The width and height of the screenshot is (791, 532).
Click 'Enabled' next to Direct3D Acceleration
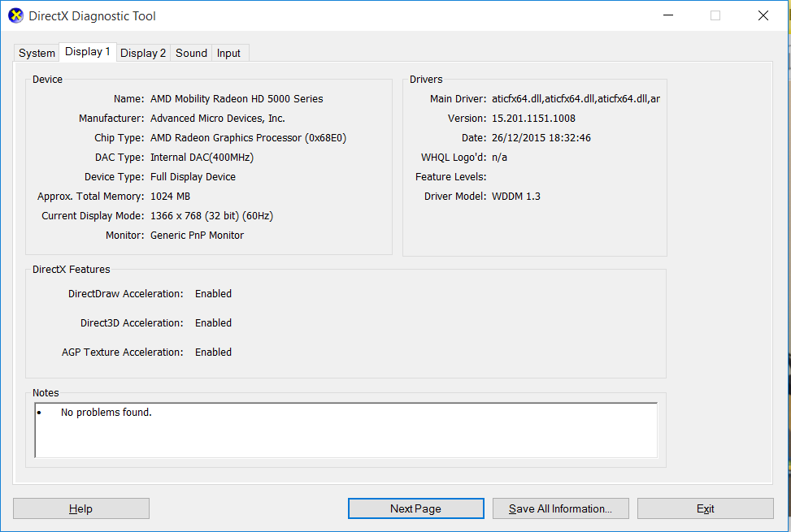pyautogui.click(x=213, y=323)
